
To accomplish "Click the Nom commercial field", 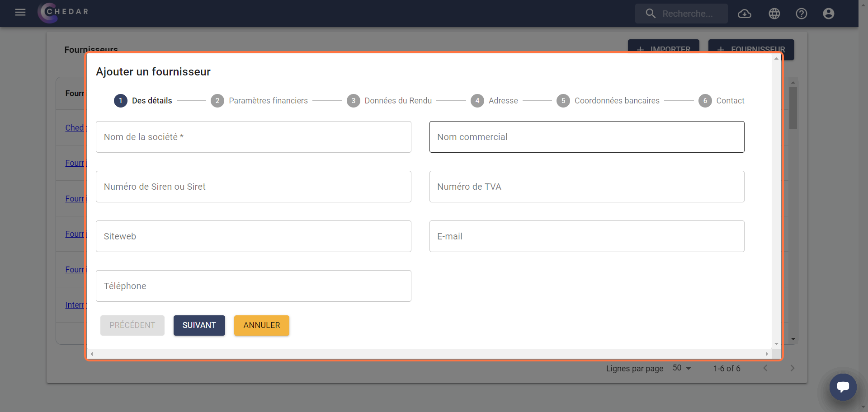I will coord(587,137).
